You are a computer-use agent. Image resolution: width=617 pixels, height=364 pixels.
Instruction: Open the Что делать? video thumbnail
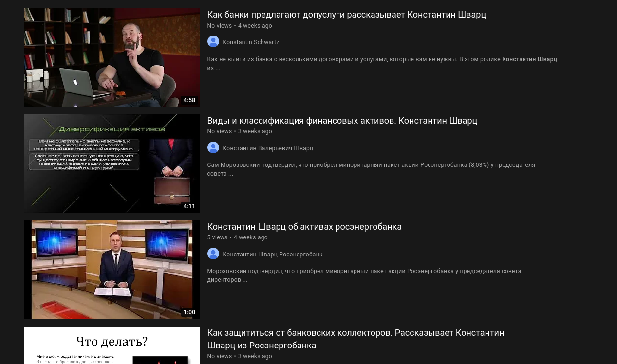[x=112, y=346]
